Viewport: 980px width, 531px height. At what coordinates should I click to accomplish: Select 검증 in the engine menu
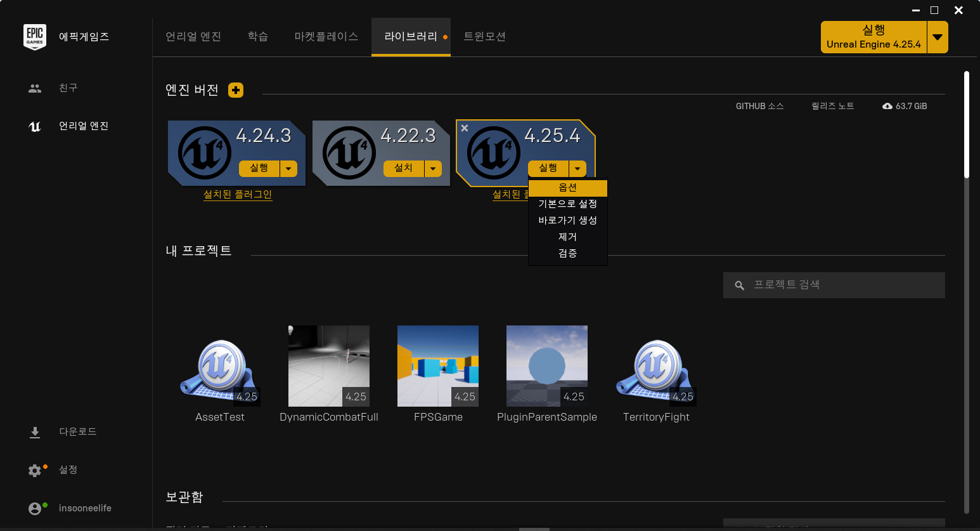click(x=568, y=254)
